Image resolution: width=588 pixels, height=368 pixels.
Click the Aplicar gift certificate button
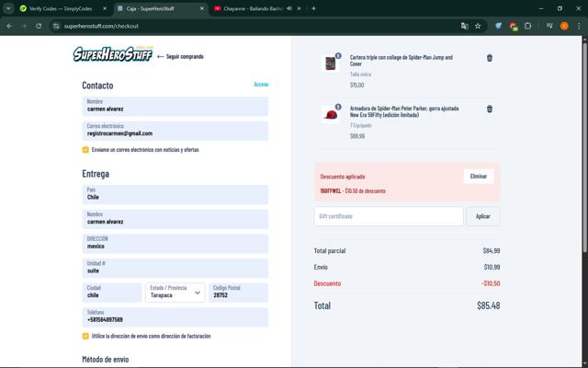tap(483, 216)
